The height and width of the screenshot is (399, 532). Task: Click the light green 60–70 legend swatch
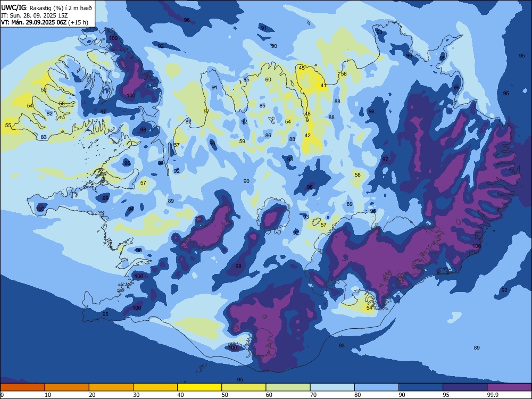(x=288, y=387)
